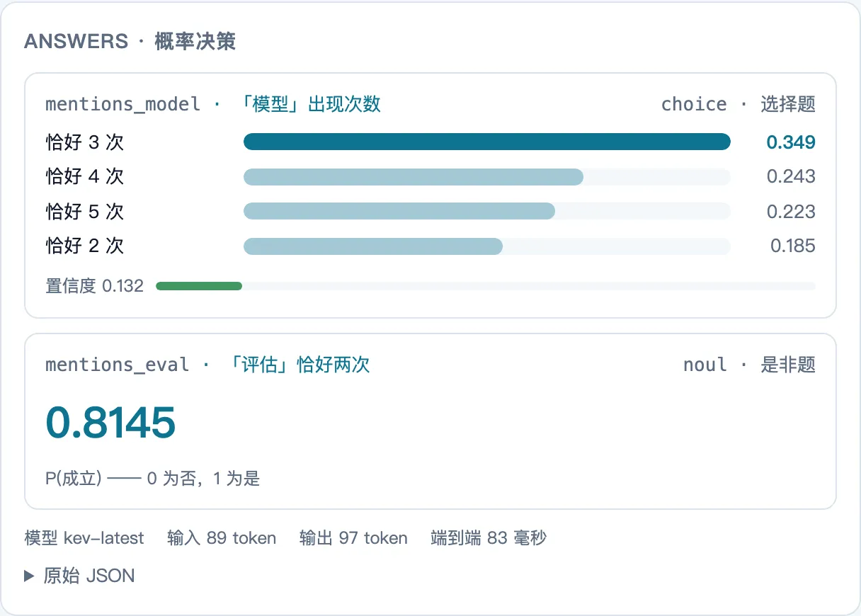Click the 0.243 probability value

click(791, 176)
